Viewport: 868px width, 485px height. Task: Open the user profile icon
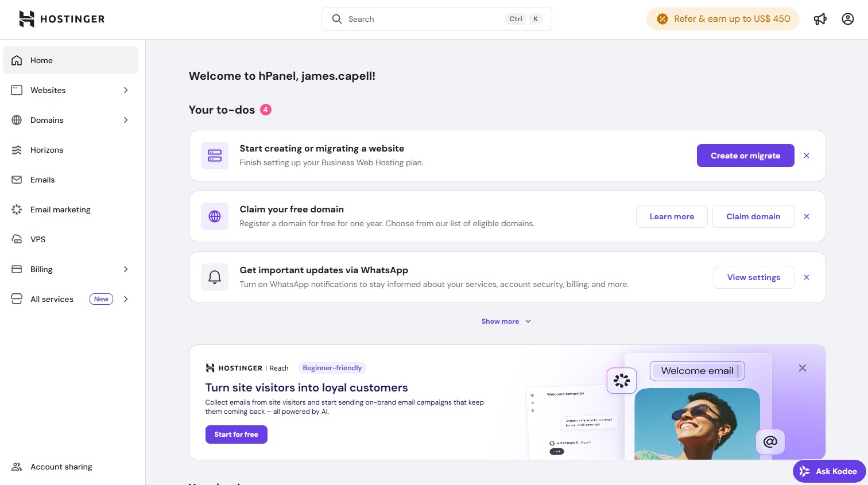point(848,19)
